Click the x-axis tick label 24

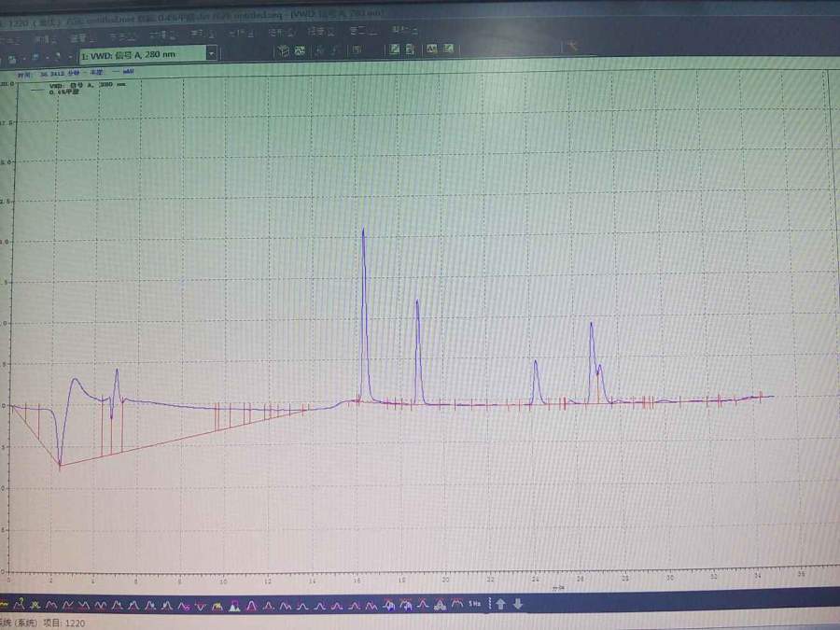click(x=535, y=579)
